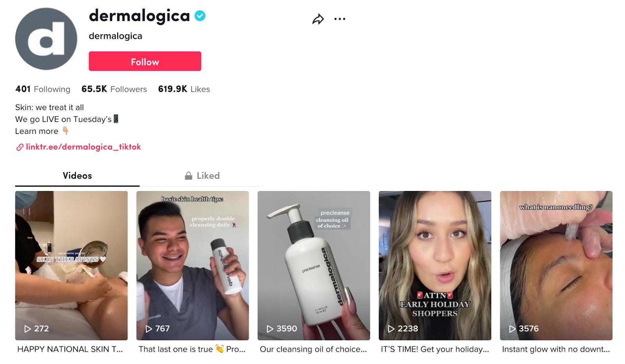The width and height of the screenshot is (625, 364).
Task: Click play icon on the 3576-view video
Action: pos(512,329)
